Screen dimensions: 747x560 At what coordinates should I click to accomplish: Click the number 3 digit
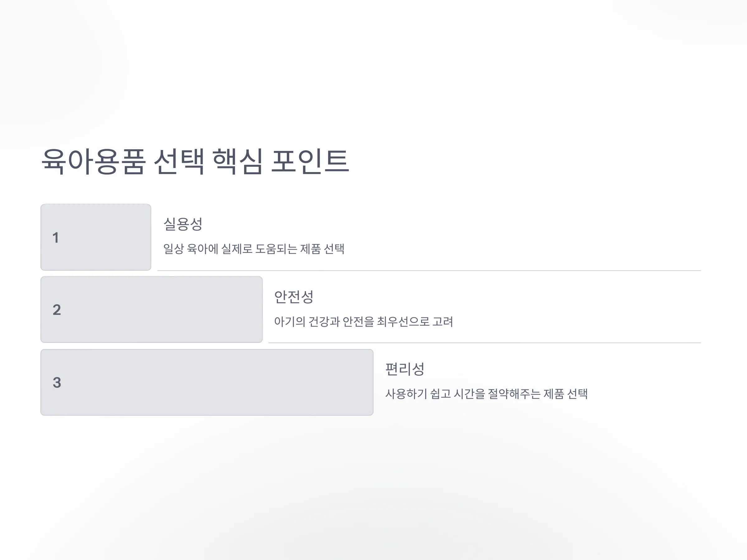(57, 382)
